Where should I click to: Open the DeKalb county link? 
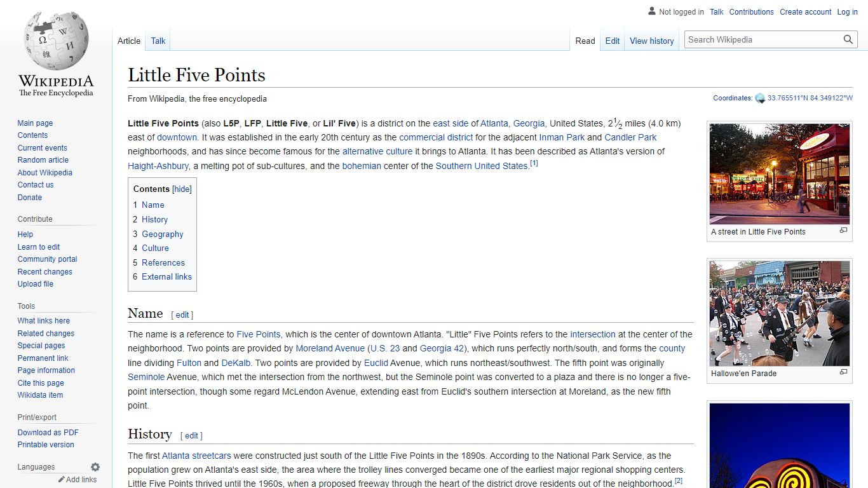point(236,363)
